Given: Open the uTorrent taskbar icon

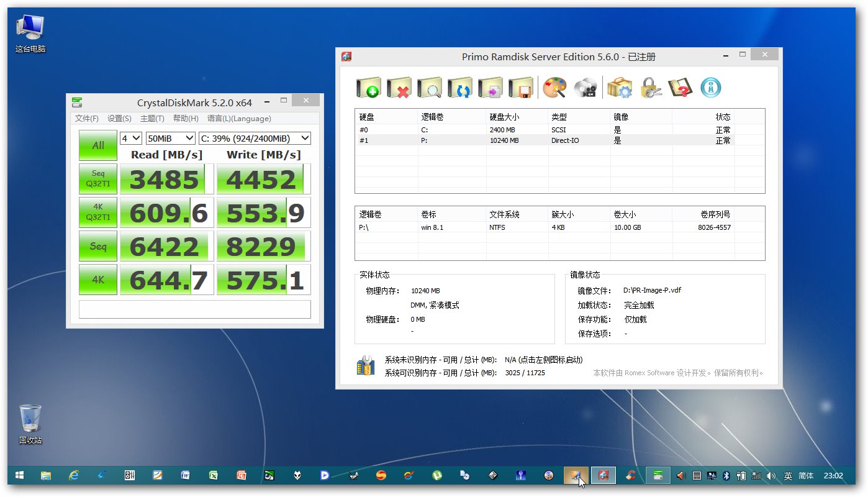Looking at the screenshot, I should 436,475.
